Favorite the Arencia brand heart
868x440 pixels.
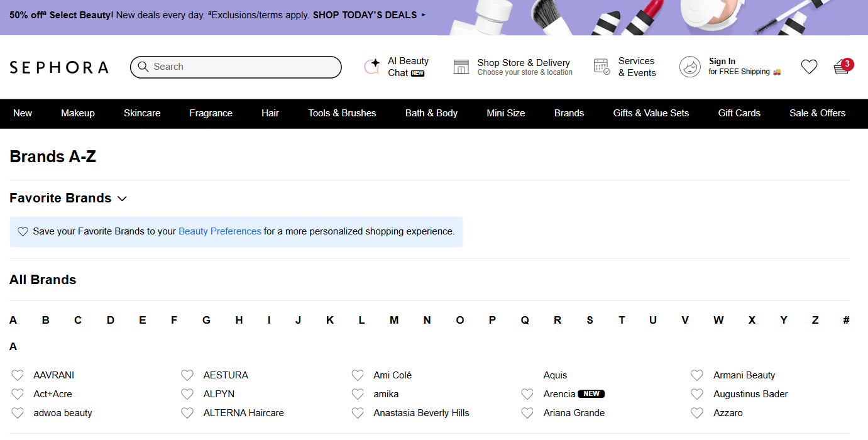[527, 394]
